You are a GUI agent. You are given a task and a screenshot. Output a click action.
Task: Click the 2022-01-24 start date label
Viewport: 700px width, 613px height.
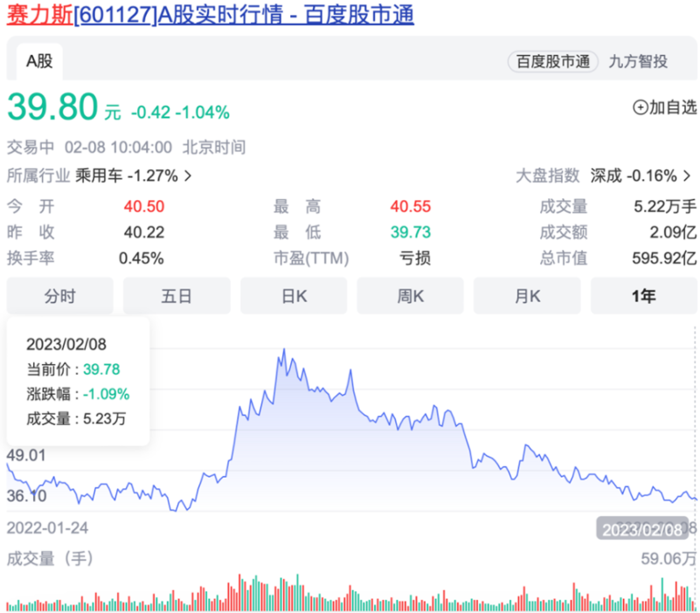tap(47, 528)
